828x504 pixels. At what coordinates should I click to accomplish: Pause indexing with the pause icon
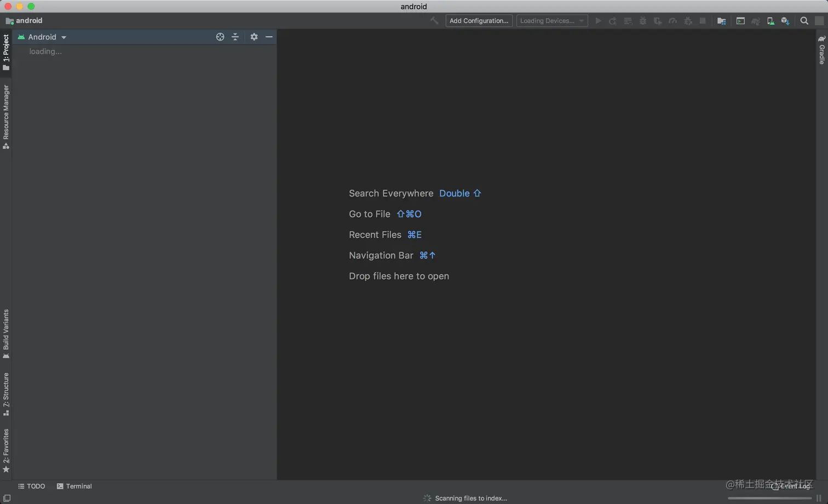click(x=819, y=498)
